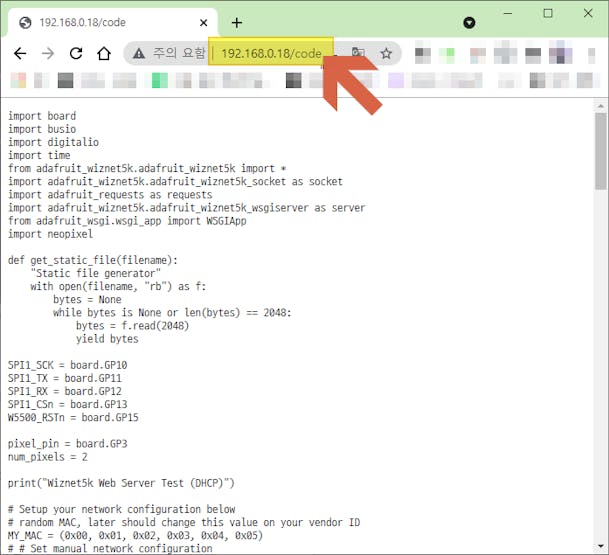Click the '# Setup your network configuration below' comment
Viewport: 609px width, 555px height.
(x=122, y=510)
